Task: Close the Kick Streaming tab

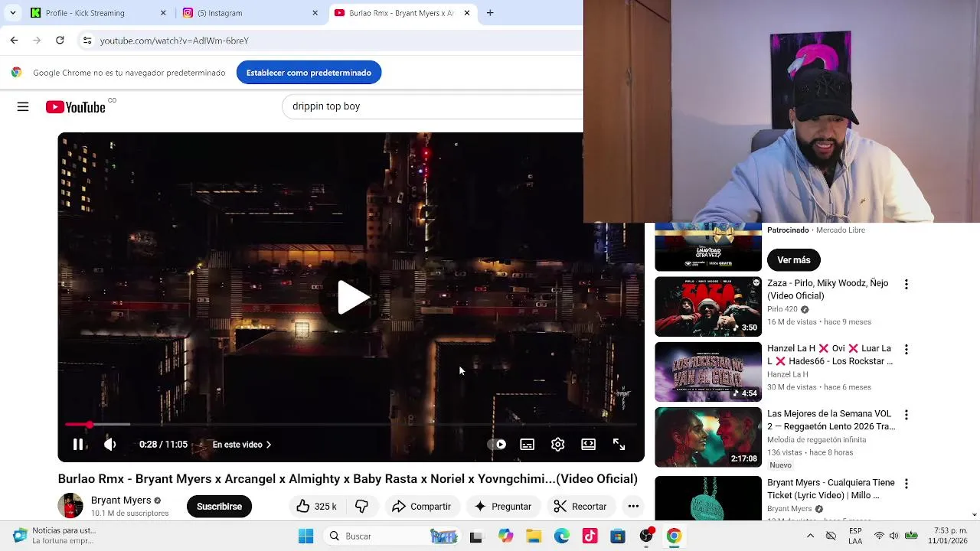Action: 163,13
